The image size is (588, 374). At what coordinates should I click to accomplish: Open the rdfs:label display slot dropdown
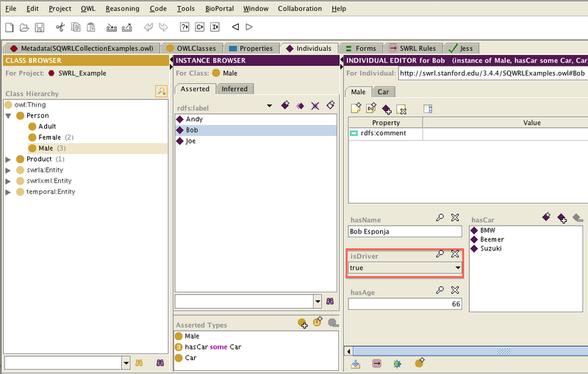pyautogui.click(x=269, y=106)
